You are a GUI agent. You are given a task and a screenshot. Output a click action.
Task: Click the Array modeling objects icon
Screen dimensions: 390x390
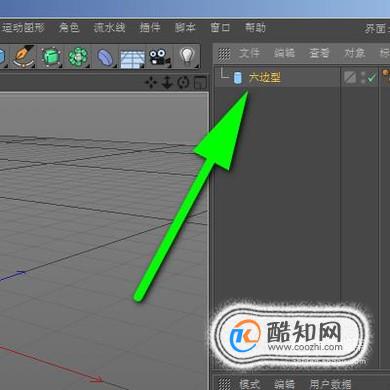78,57
